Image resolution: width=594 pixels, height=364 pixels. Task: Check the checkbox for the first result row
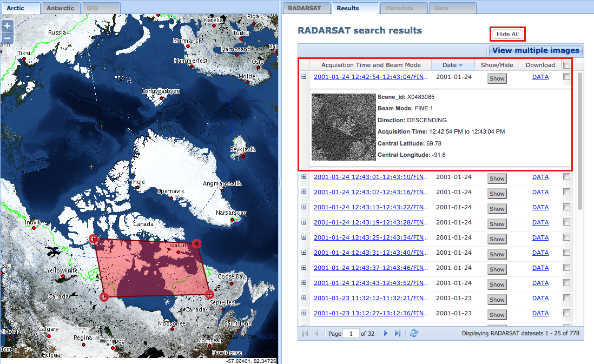click(566, 77)
